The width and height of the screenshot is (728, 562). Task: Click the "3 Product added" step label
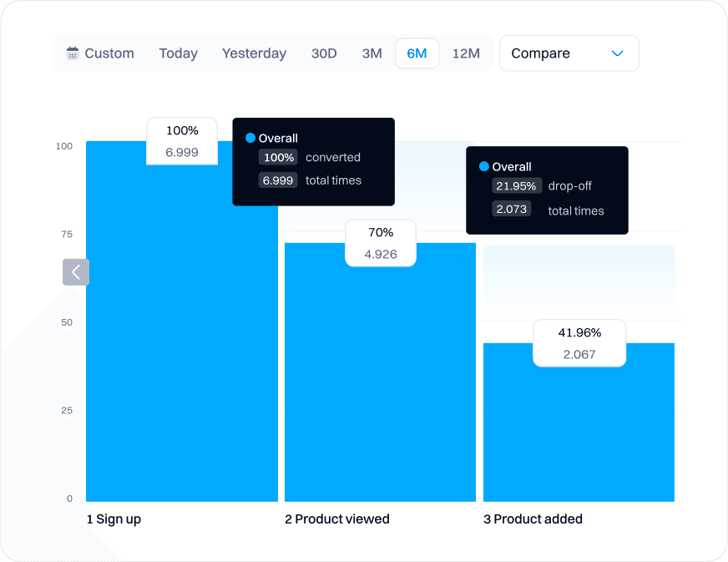(533, 519)
